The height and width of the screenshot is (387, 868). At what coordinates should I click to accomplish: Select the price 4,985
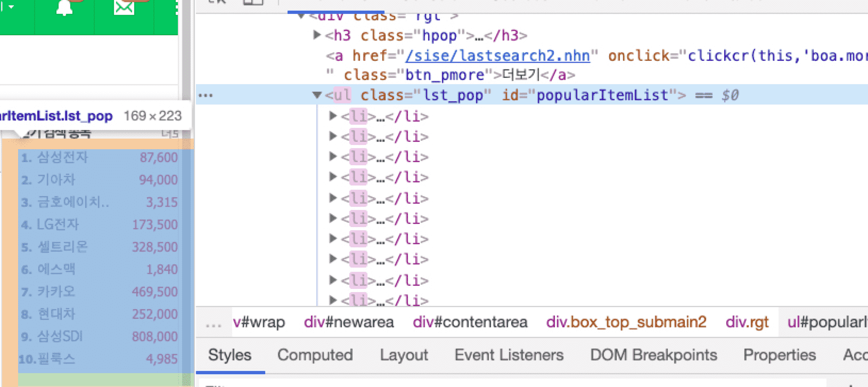tap(162, 359)
